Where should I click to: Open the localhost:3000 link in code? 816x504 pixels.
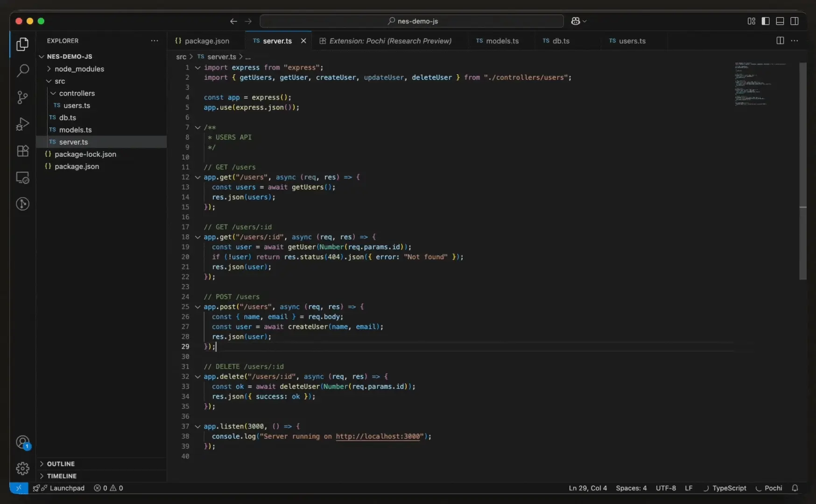tap(378, 436)
